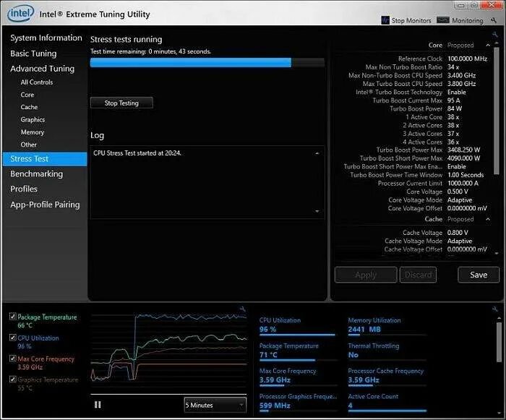Image resolution: width=506 pixels, height=420 pixels.
Task: Click 4 Active Cores value 36 x
Action: 453,142
